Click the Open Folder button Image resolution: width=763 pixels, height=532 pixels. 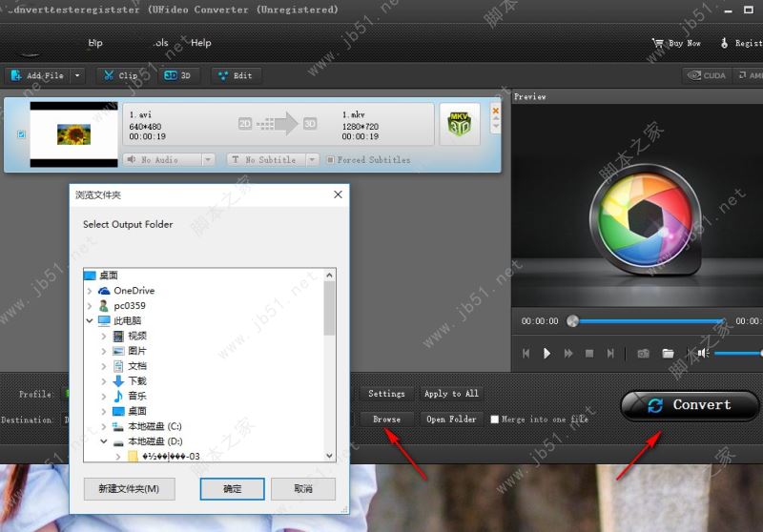coord(451,419)
